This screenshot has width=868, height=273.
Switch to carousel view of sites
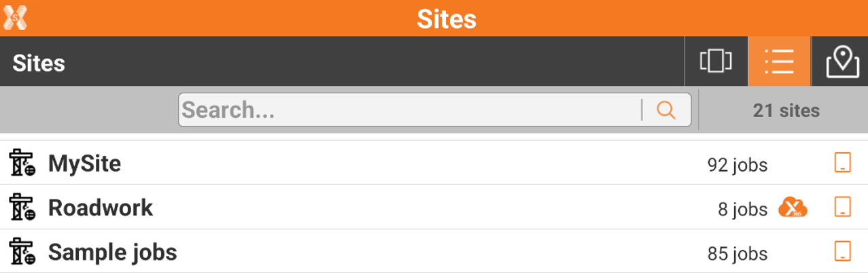pos(716,62)
